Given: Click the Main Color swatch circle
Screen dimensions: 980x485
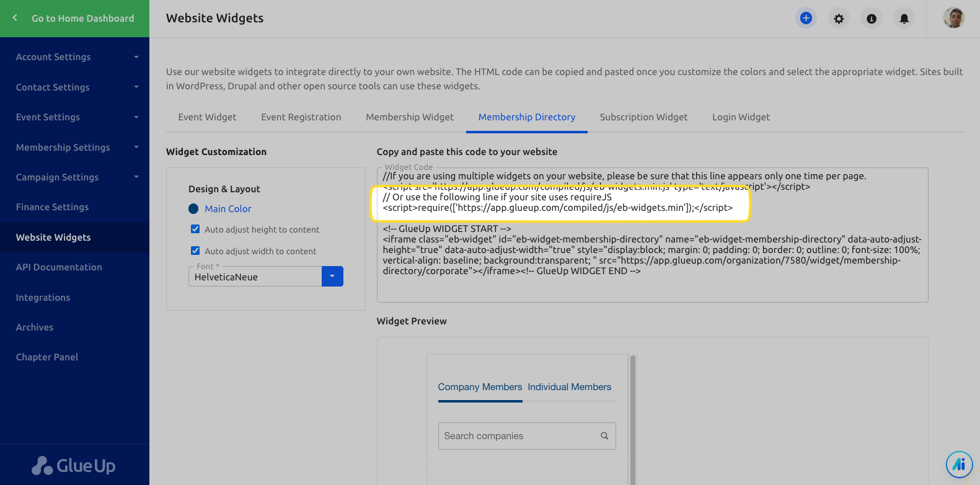Looking at the screenshot, I should pos(193,209).
